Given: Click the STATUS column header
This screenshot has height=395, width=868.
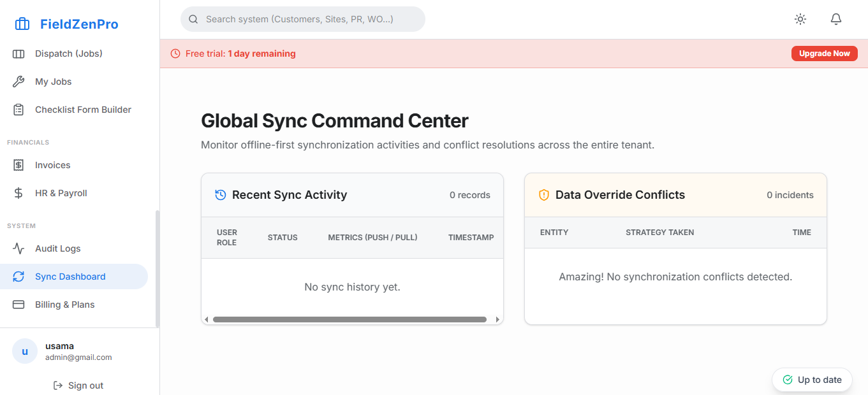Looking at the screenshot, I should coord(283,238).
